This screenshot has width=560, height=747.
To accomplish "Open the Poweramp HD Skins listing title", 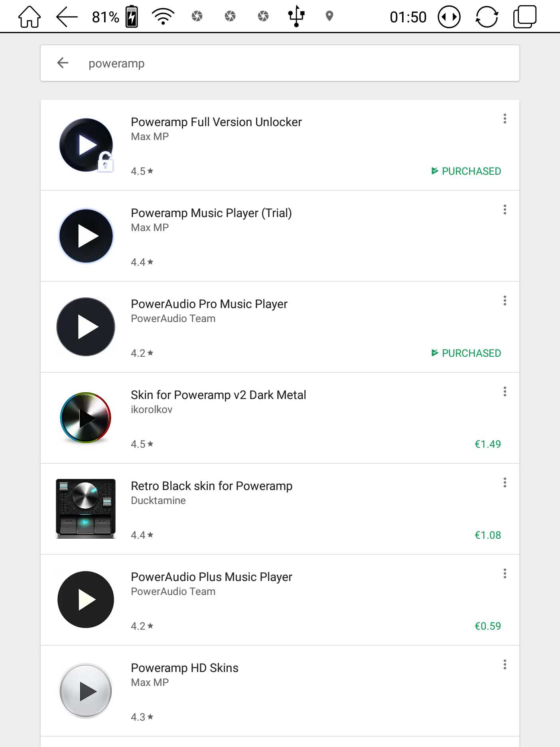I will click(185, 668).
